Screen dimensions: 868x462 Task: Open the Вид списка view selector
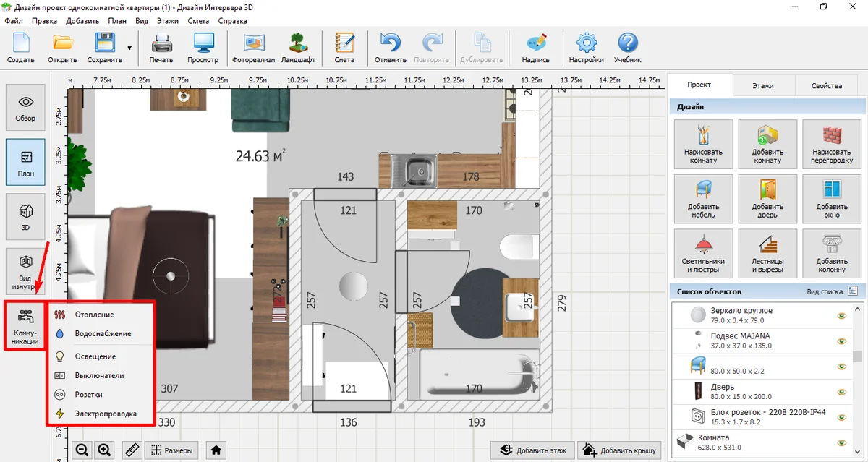click(x=852, y=291)
